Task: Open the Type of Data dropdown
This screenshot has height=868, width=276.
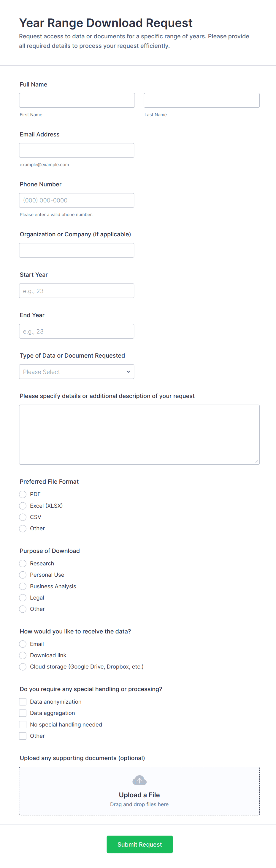Action: (x=76, y=372)
